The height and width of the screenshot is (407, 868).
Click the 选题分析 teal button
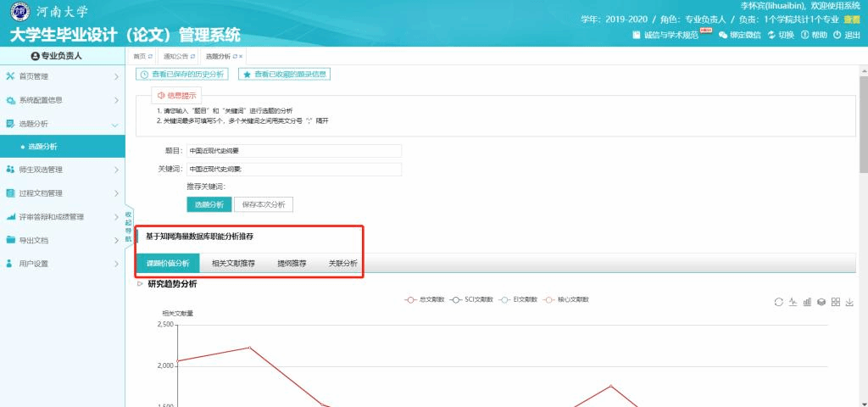[x=209, y=204]
